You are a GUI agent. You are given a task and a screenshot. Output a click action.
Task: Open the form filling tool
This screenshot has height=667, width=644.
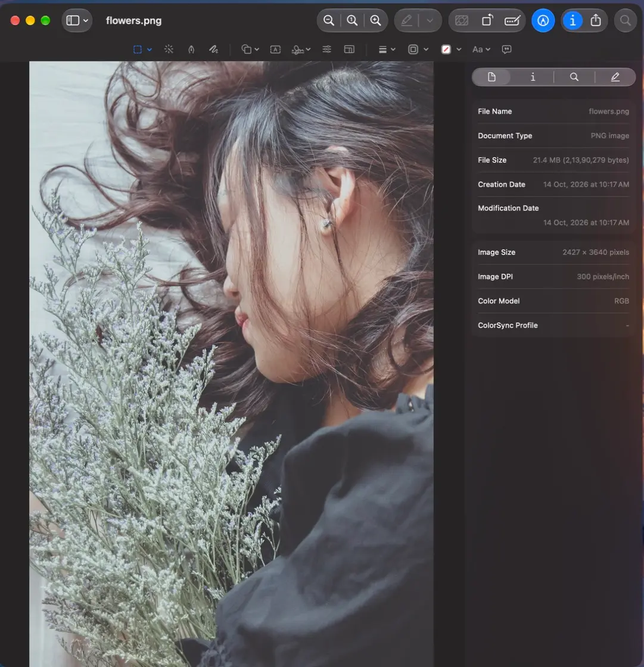[x=512, y=20]
